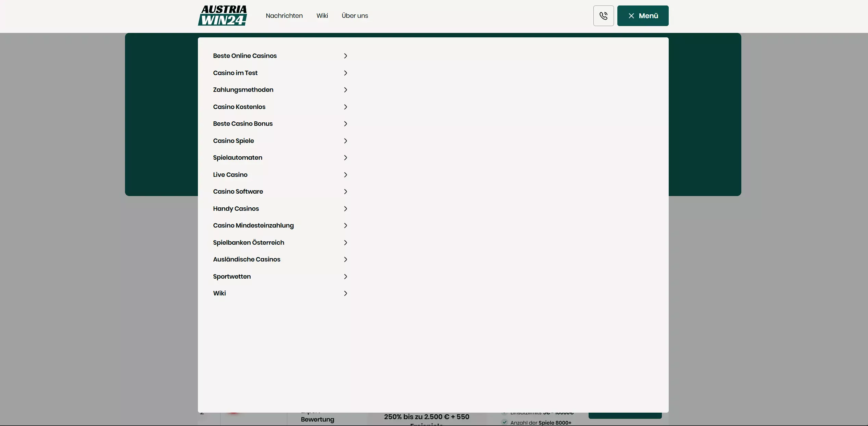Open Beste Casino Bonus entry
The height and width of the screenshot is (426, 868).
(x=243, y=124)
